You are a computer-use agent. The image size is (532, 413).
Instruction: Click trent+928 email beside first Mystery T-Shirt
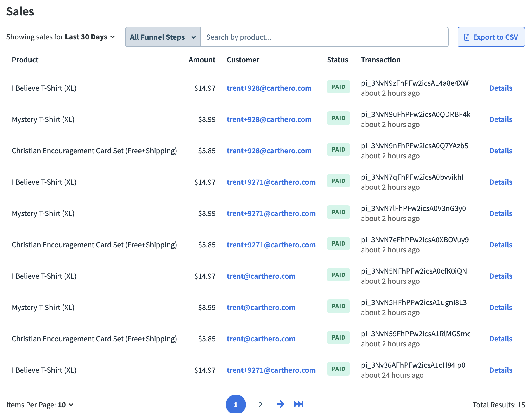coord(269,119)
